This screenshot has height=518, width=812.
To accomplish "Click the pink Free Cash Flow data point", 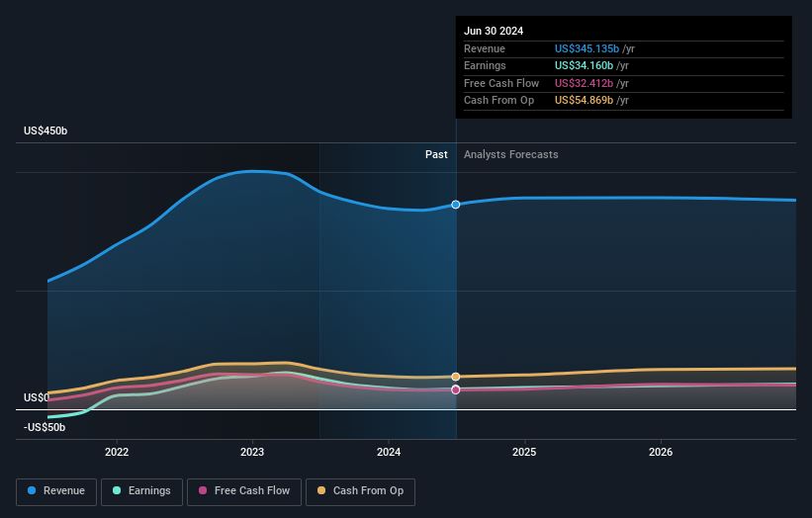I will (455, 389).
